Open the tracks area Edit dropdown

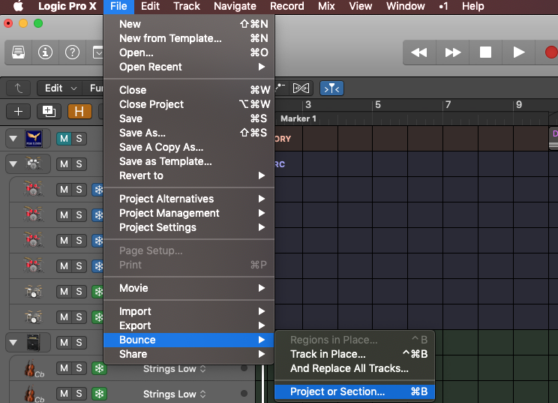(60, 88)
